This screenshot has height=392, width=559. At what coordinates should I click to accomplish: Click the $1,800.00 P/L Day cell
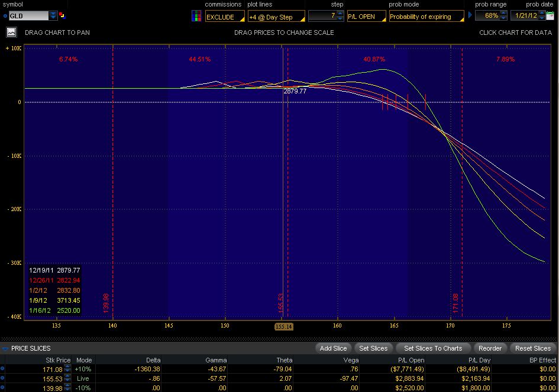pyautogui.click(x=476, y=388)
